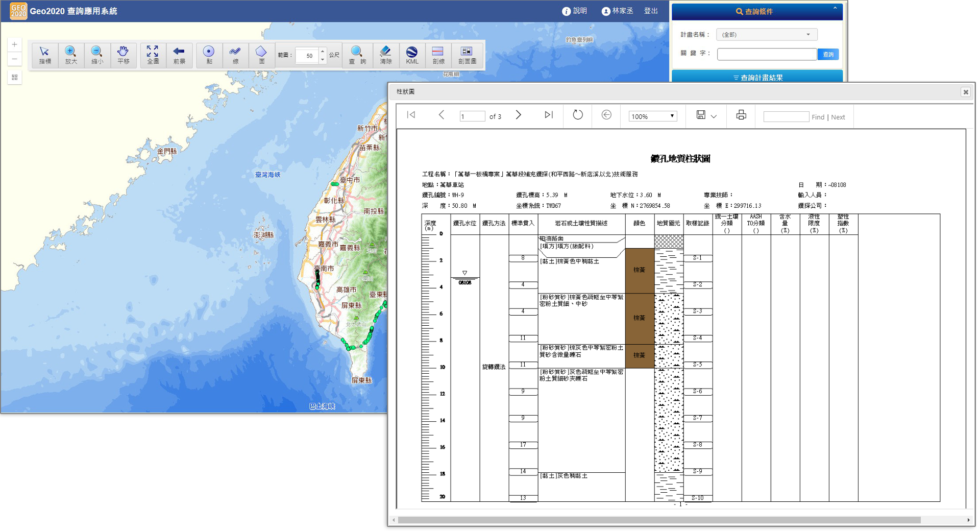Viewport: 980px width, 531px height.
Task: Click the report horizontal scrollbar
Action: point(659,520)
